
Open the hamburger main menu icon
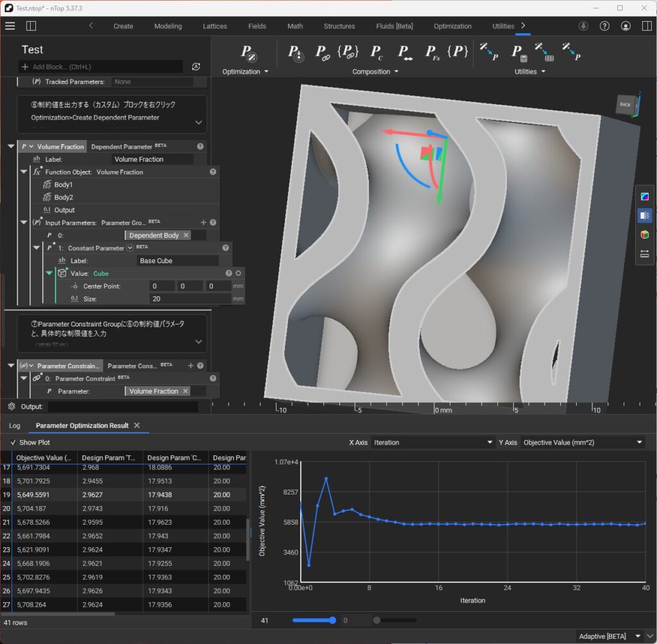tap(10, 26)
